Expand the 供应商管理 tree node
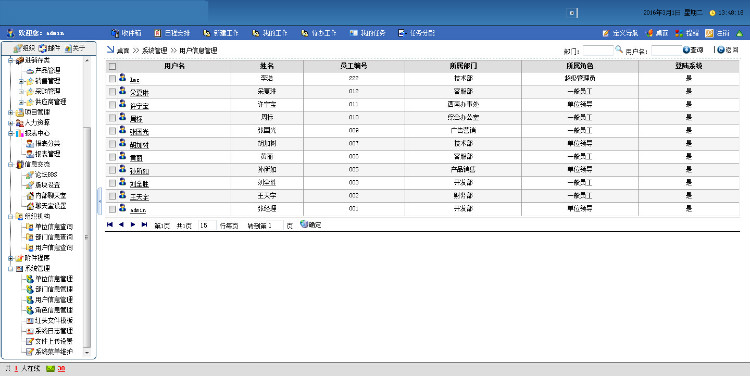Viewport: 750px width, 376px height. 21,102
